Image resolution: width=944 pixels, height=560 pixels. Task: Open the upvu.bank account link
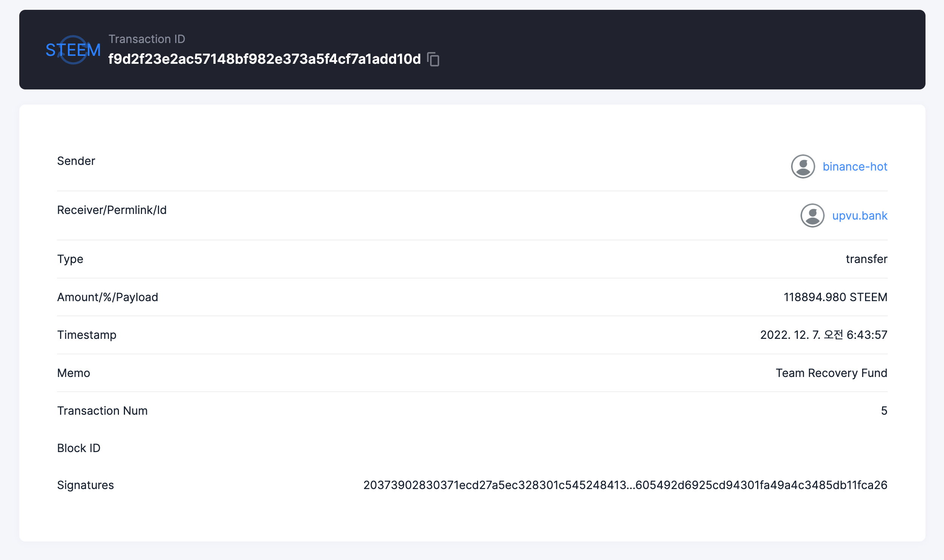coord(860,215)
